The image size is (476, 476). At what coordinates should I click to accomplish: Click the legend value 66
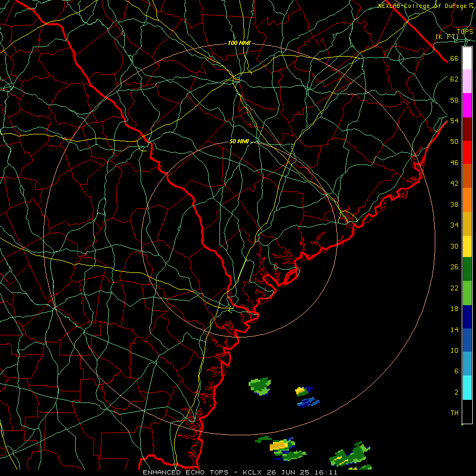click(x=454, y=58)
